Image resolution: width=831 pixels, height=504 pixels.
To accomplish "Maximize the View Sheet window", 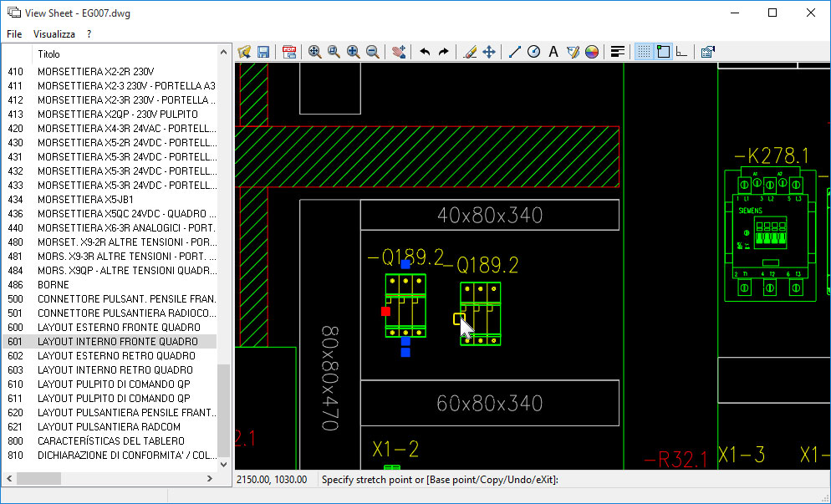I will 772,13.
